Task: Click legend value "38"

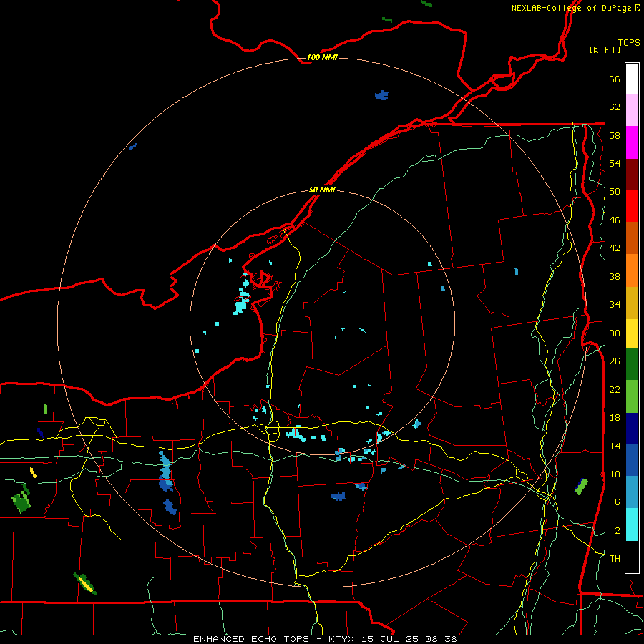Action: coord(615,276)
